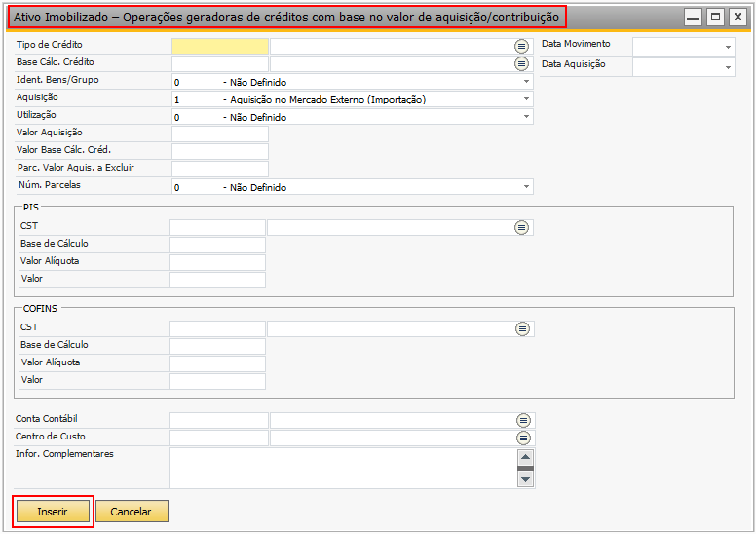756x534 pixels.
Task: Open the Tipo de Crédito lookup list icon
Action: pyautogui.click(x=521, y=47)
